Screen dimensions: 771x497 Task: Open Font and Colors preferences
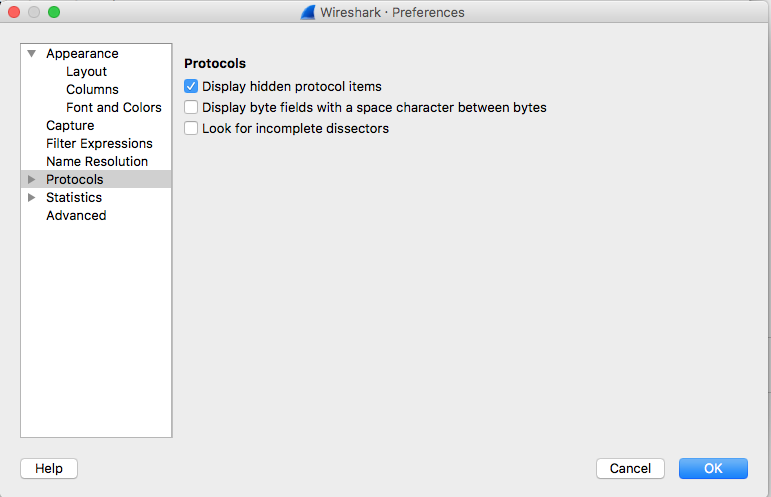point(113,108)
